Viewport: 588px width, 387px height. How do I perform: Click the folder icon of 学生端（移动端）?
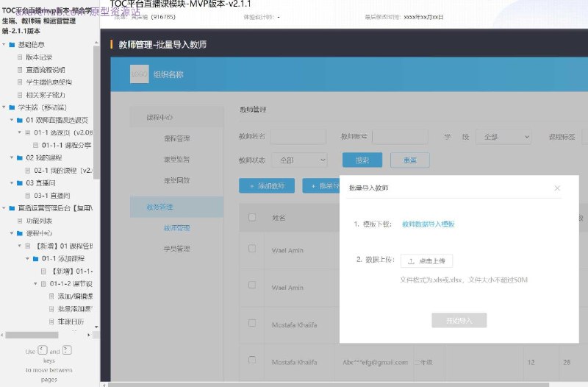(12, 107)
